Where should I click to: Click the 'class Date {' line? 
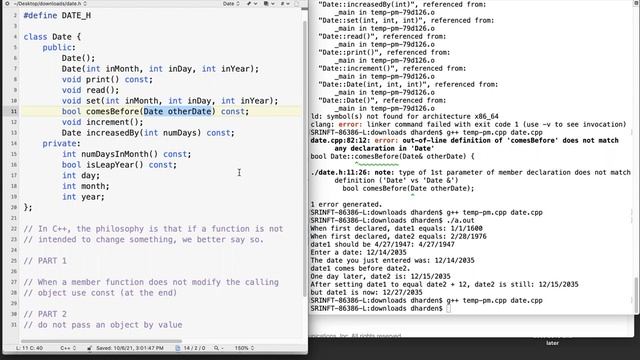[52, 37]
